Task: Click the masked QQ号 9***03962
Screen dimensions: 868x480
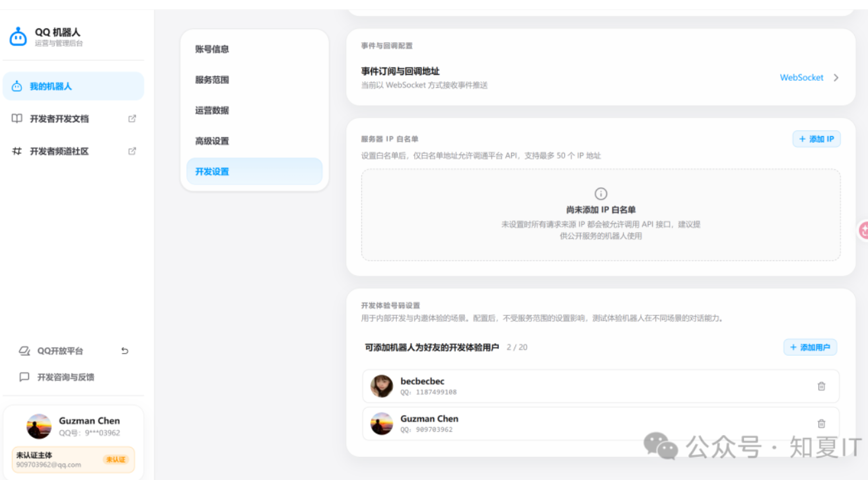Action: click(89, 433)
